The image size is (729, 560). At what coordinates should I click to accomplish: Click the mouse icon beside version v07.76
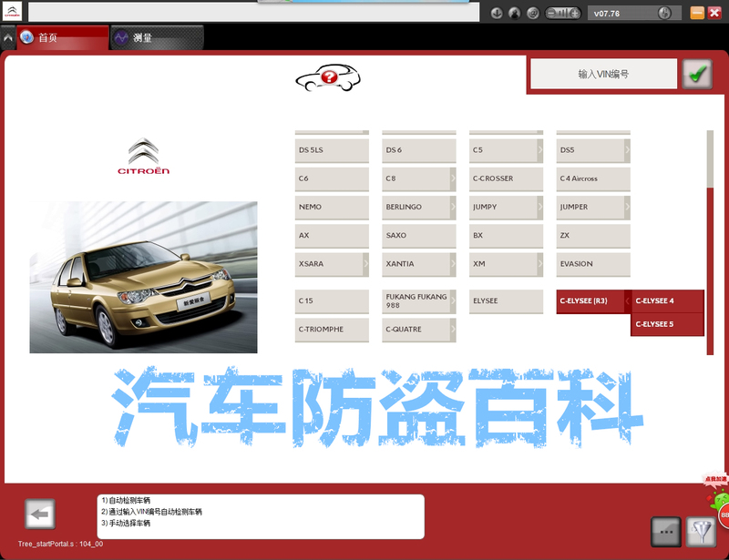click(664, 13)
